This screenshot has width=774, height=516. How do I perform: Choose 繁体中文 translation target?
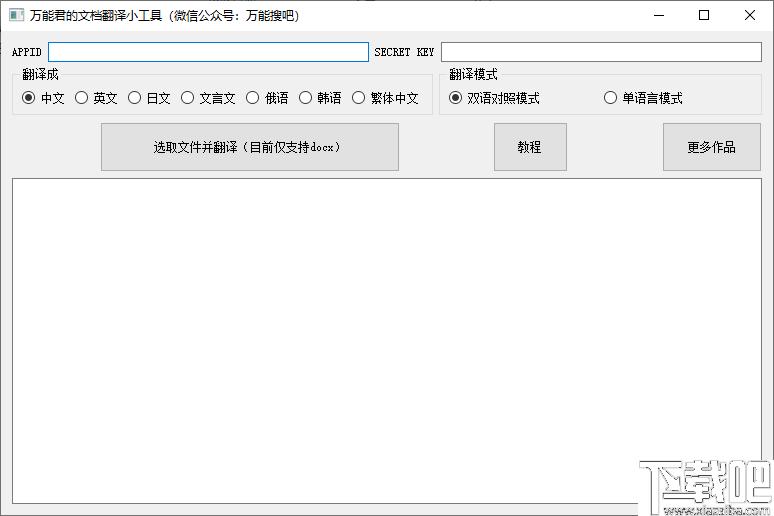click(x=385, y=98)
